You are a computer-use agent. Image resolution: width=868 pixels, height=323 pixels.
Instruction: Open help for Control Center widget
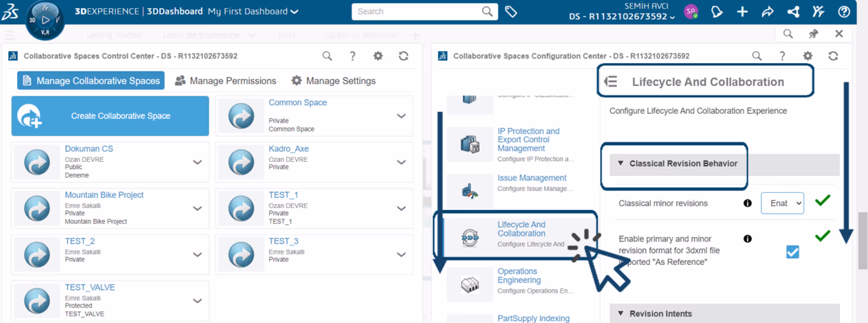(x=352, y=56)
